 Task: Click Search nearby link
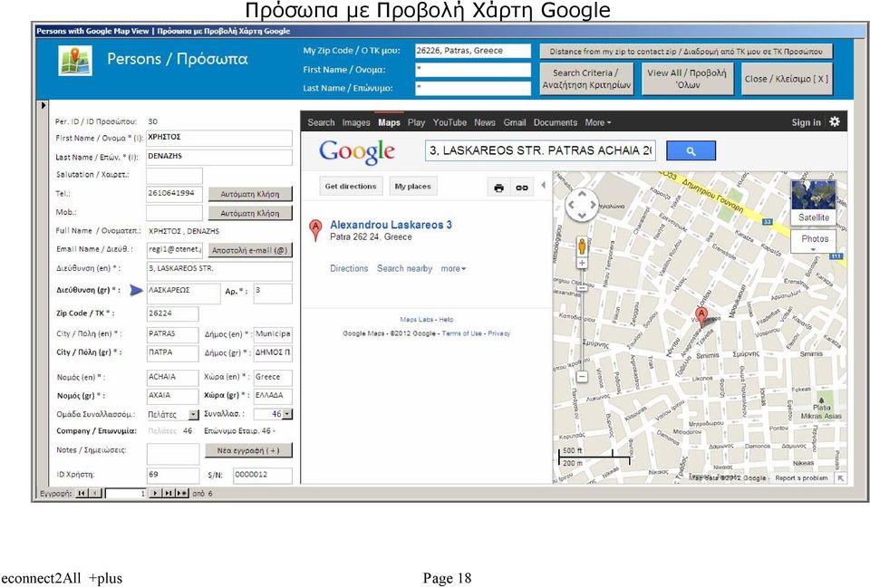(404, 268)
